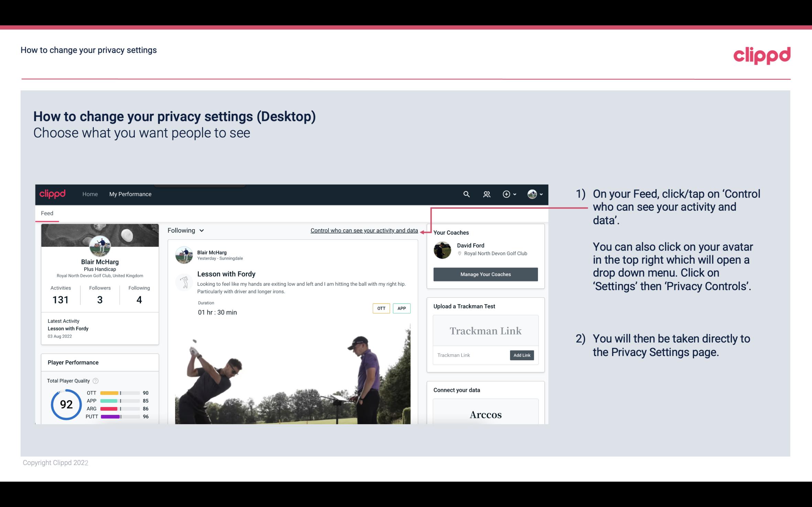Click the Manage Your Coaches button
The image size is (812, 507).
[485, 274]
